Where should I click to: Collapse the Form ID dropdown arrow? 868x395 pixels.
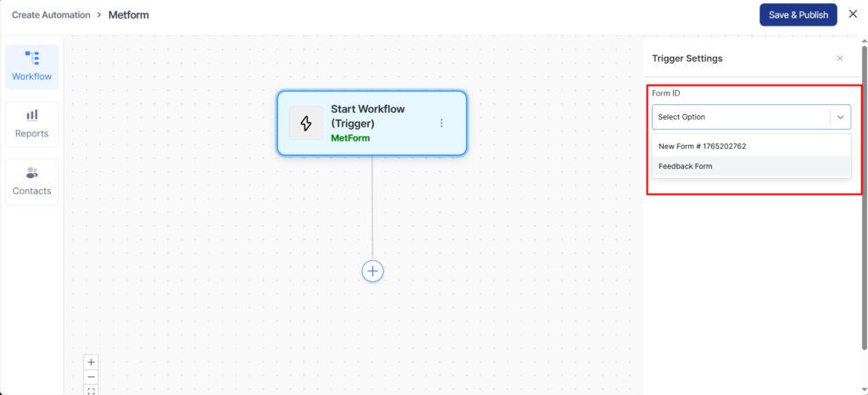[x=840, y=117]
